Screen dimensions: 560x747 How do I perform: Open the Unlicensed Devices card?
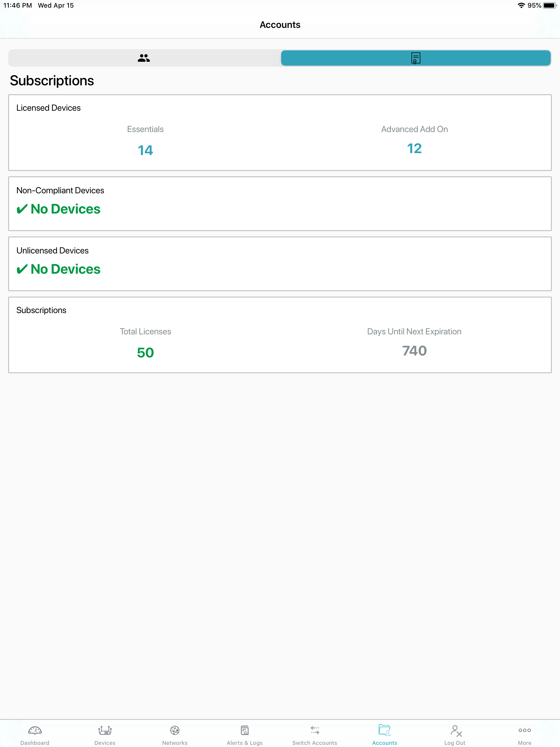[x=280, y=264]
